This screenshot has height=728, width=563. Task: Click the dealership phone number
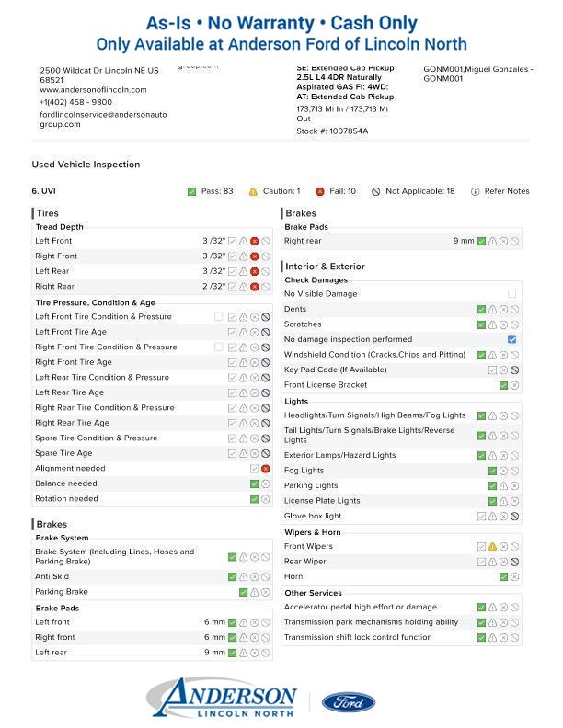[75, 102]
